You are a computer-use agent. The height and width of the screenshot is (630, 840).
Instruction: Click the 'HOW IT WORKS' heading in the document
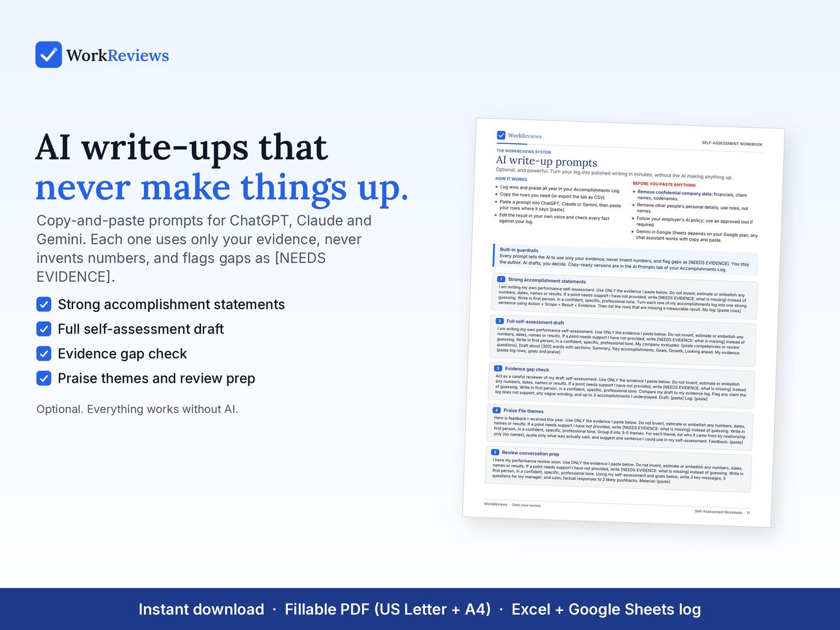point(511,179)
